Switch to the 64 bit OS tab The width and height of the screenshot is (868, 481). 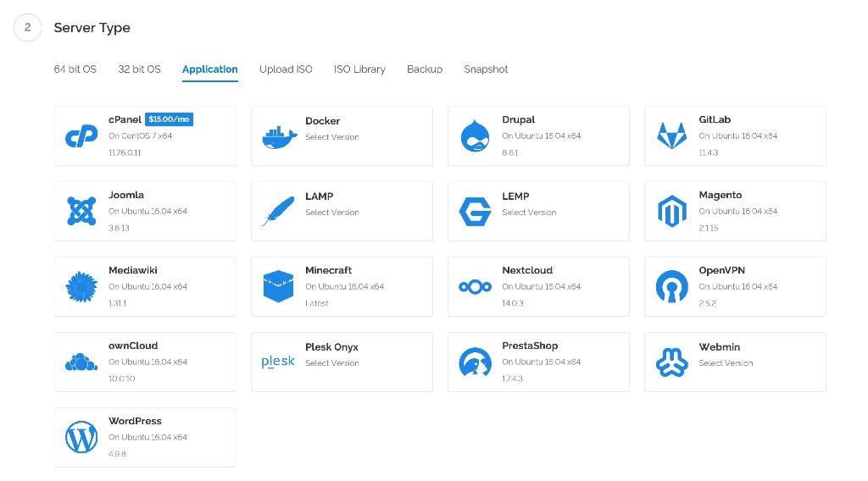75,69
